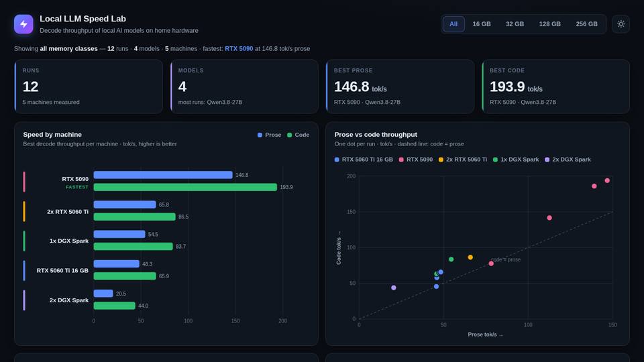Filter runs by 32 GB memory
This screenshot has height=362, width=644.
pos(515,24)
